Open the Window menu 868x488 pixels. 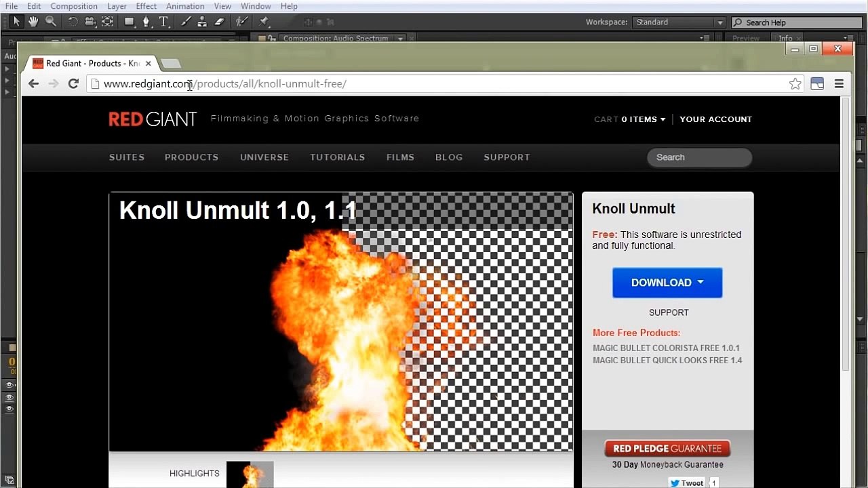(256, 6)
